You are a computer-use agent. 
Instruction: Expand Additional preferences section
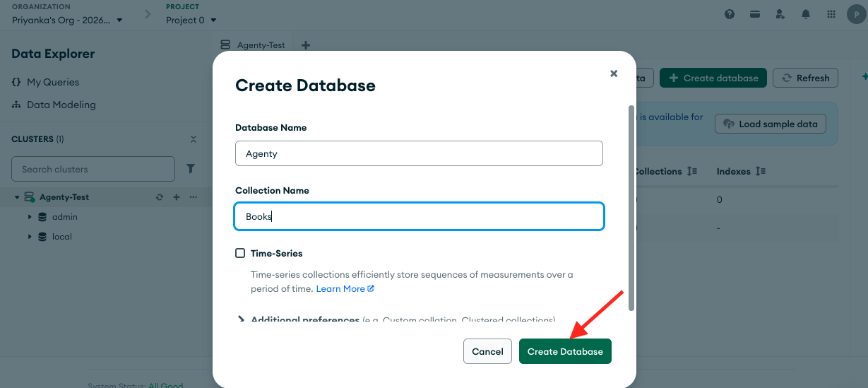(x=242, y=319)
